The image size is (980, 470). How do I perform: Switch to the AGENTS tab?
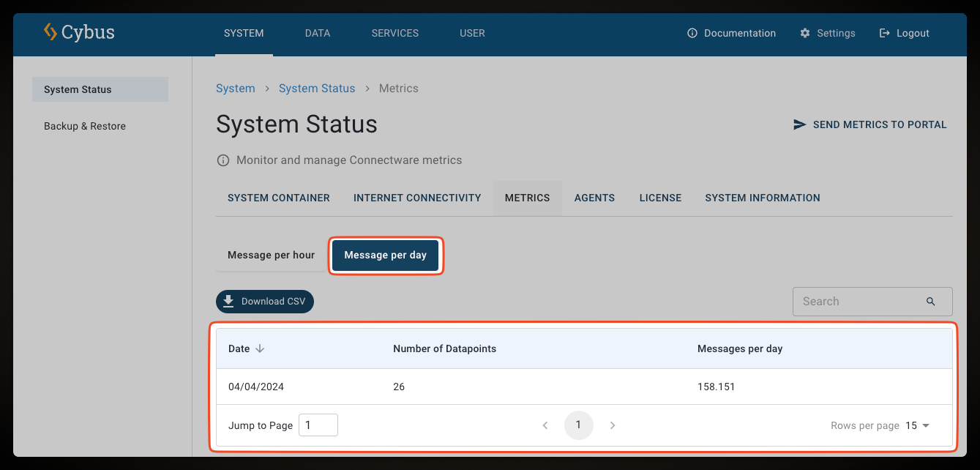[x=594, y=198]
